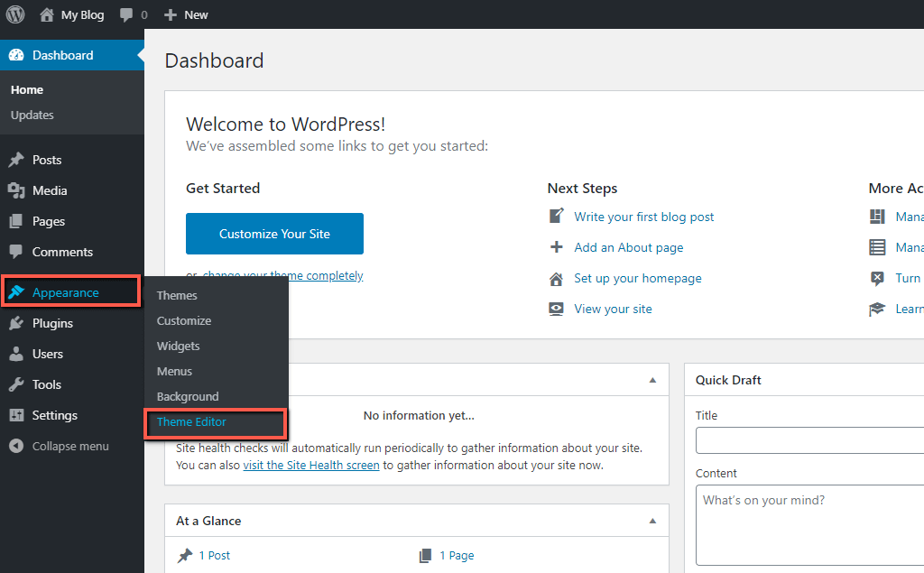Open Set up your homepage link
The height and width of the screenshot is (573, 924).
[638, 278]
